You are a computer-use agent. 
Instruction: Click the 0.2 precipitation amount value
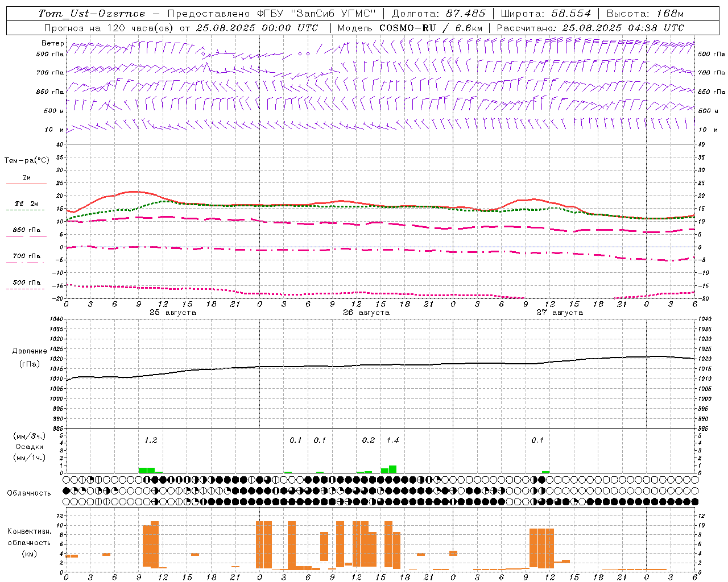click(368, 440)
